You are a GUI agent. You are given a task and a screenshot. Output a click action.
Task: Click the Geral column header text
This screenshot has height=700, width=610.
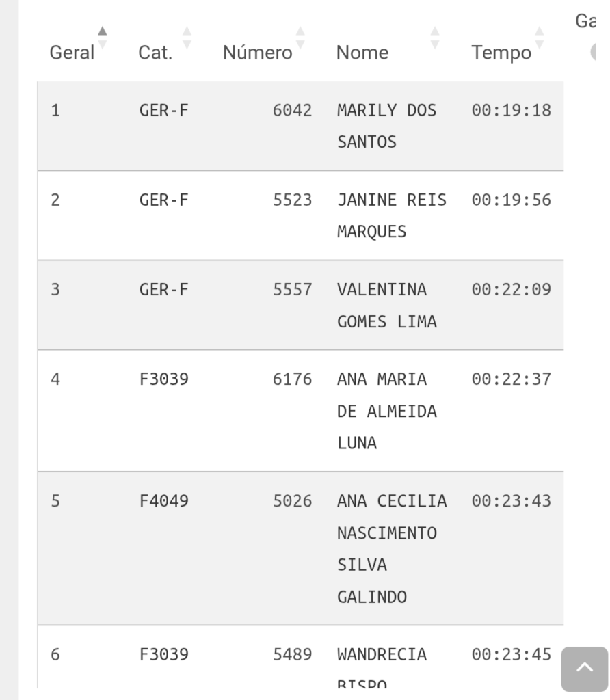pyautogui.click(x=72, y=53)
